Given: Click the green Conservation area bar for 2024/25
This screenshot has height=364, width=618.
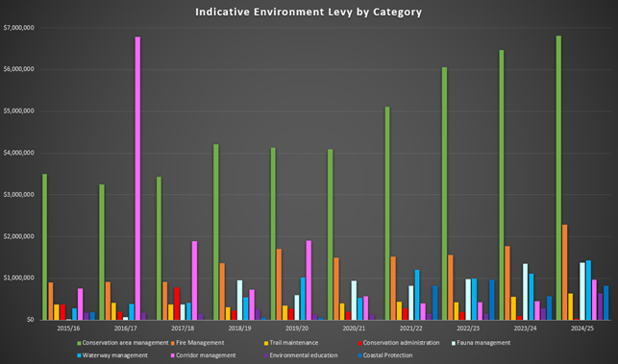Looking at the screenshot, I should [558, 178].
